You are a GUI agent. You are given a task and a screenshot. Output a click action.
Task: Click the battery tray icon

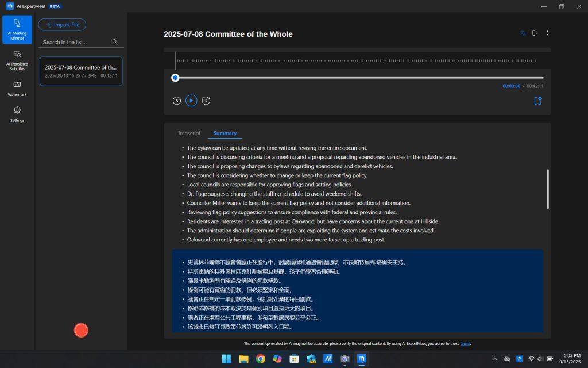[x=550, y=359]
